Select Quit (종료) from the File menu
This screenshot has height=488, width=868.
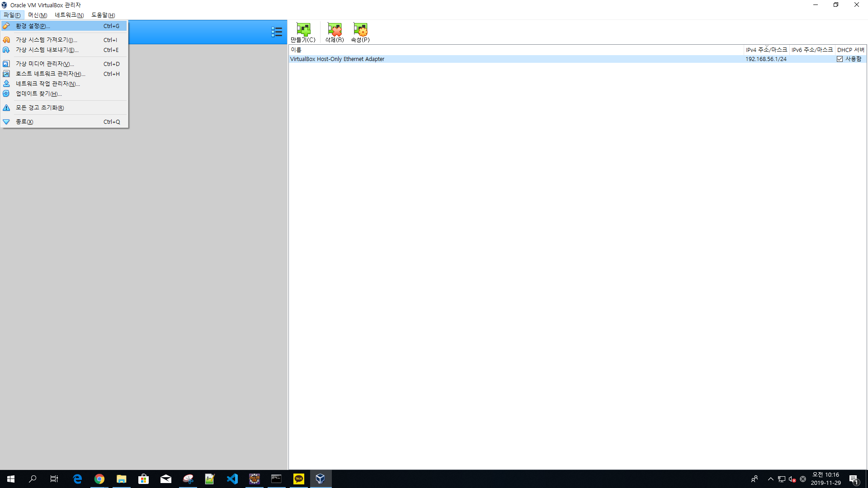click(24, 122)
